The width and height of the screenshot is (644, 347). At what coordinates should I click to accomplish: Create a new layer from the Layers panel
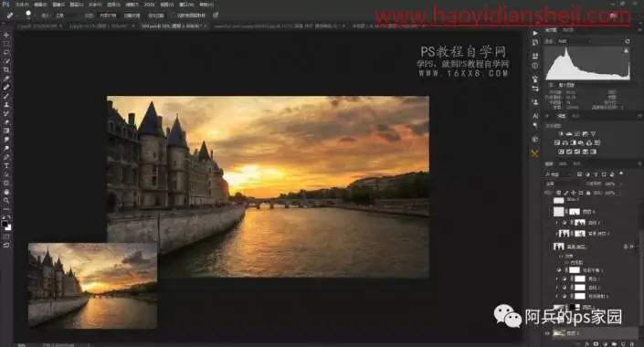click(x=623, y=344)
